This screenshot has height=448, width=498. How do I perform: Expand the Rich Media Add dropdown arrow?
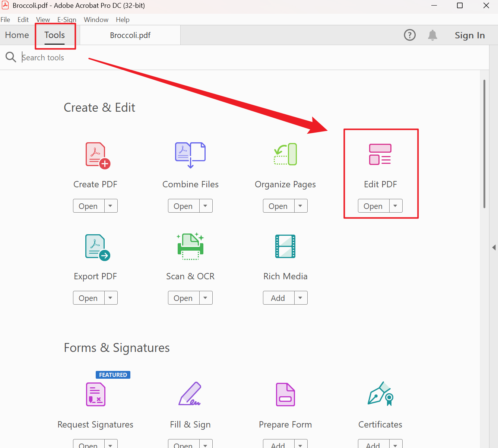point(301,298)
